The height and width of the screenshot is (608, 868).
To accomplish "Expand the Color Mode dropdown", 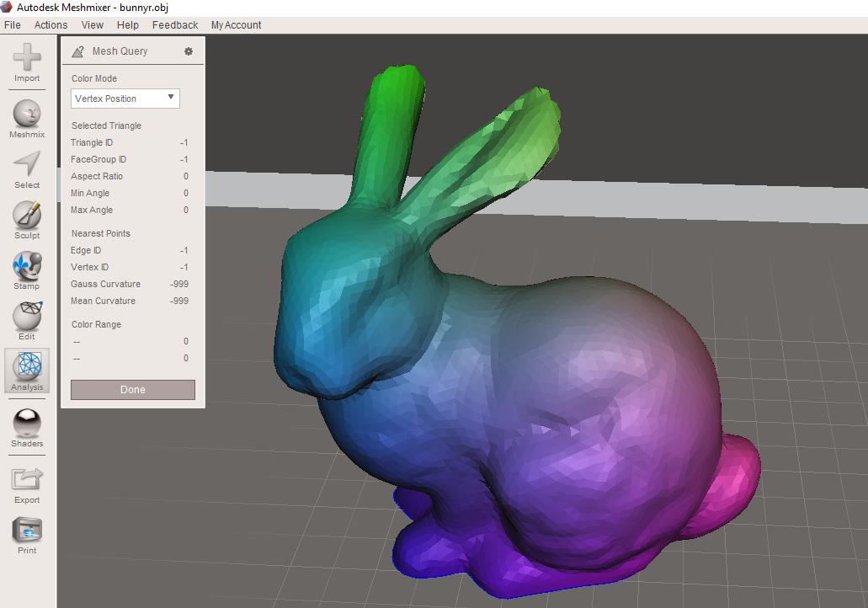I will point(125,99).
